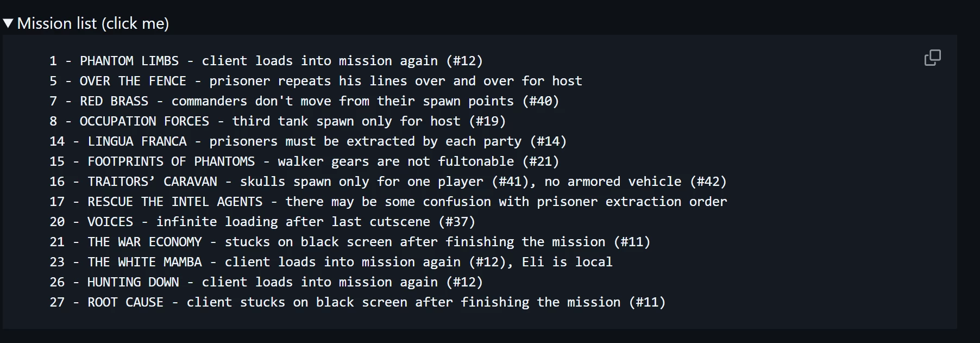Click the ROOT CAUSE mission name

[x=125, y=302]
